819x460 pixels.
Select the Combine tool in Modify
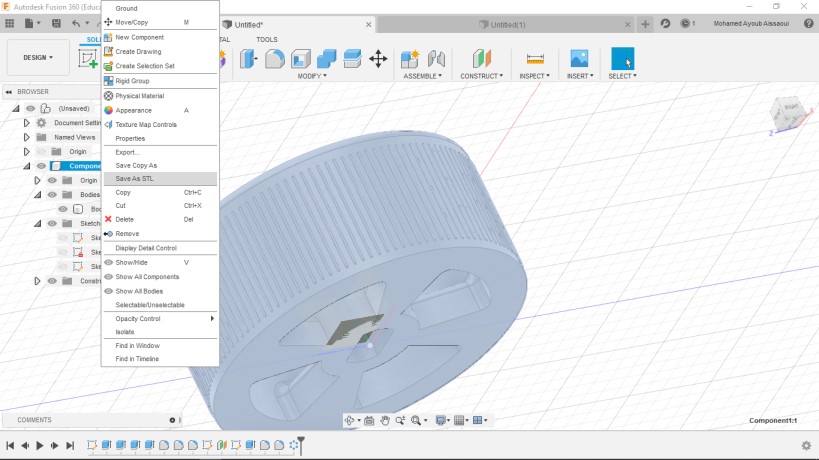326,58
